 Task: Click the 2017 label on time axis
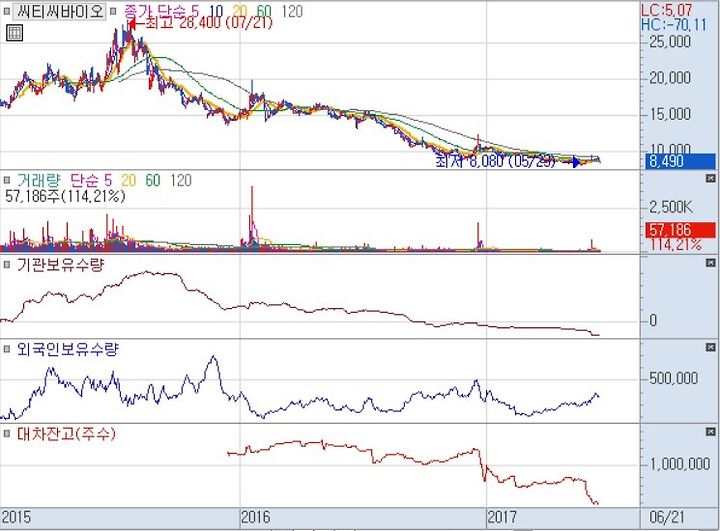tap(502, 517)
